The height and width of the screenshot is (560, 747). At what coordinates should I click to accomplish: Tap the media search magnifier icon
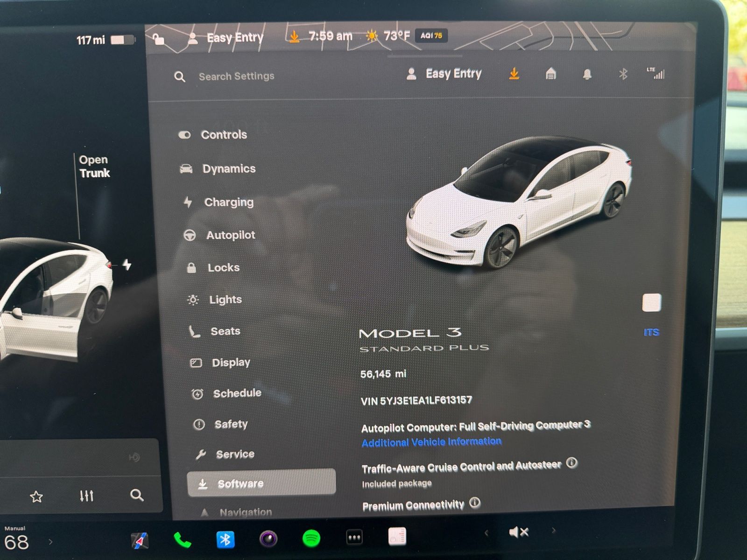coord(137,495)
